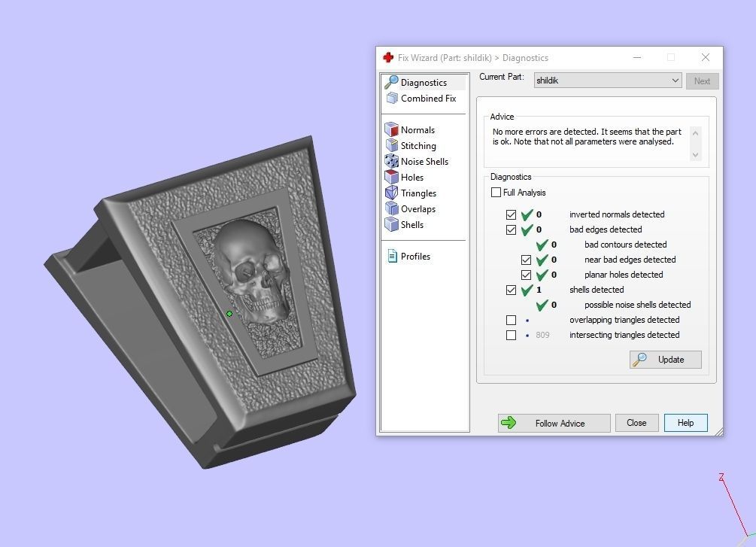Uncheck inverted normals detected checkbox
The height and width of the screenshot is (547, 756).
[511, 214]
